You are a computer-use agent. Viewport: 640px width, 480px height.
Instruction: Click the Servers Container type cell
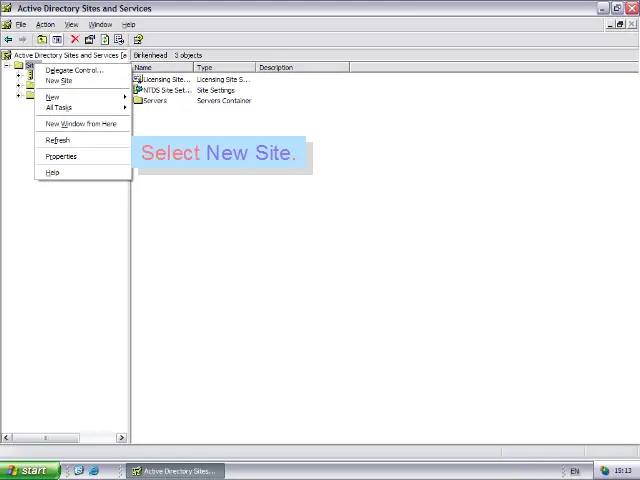[x=224, y=100]
